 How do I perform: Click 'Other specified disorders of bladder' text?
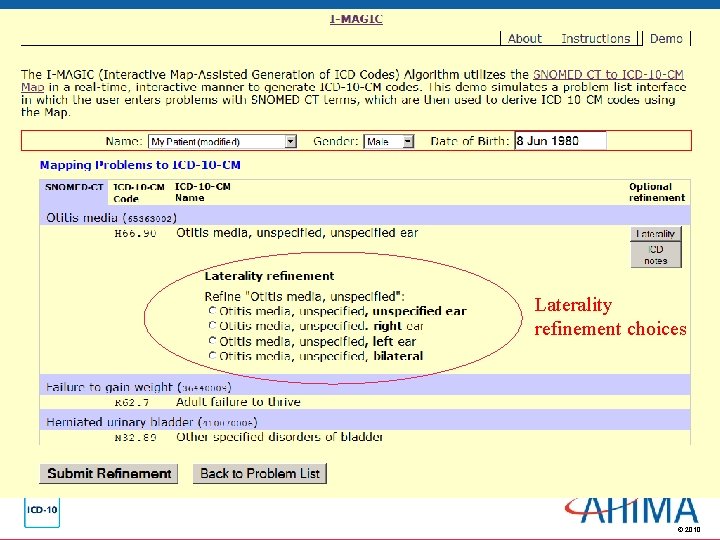click(279, 437)
